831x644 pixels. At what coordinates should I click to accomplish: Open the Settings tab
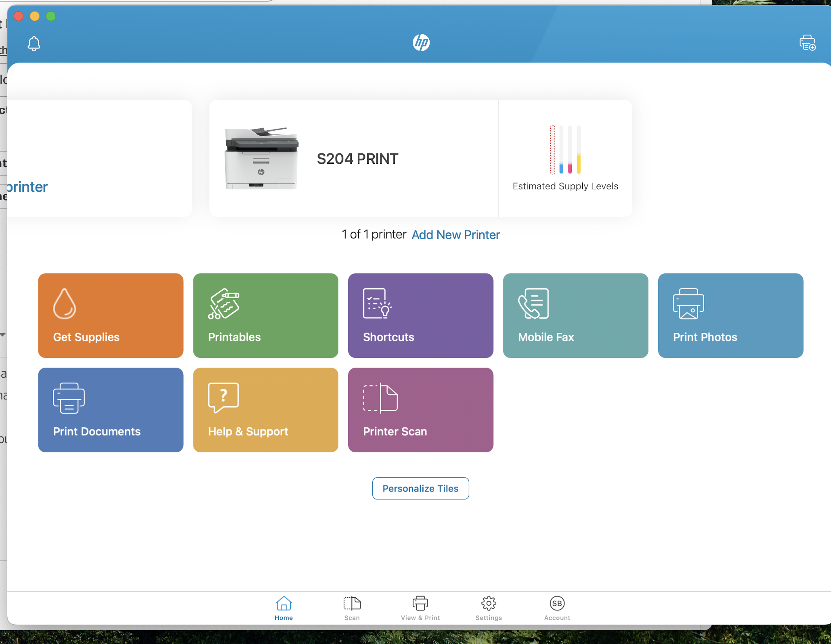tap(488, 608)
